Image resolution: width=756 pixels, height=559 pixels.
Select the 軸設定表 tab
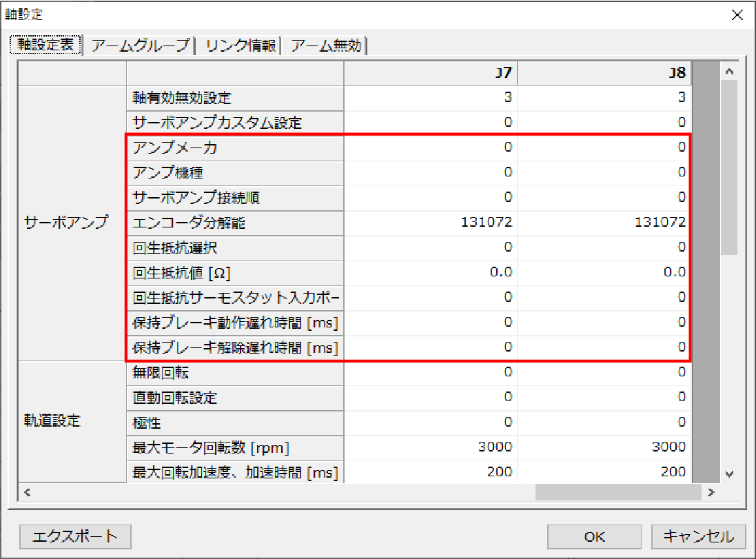45,45
